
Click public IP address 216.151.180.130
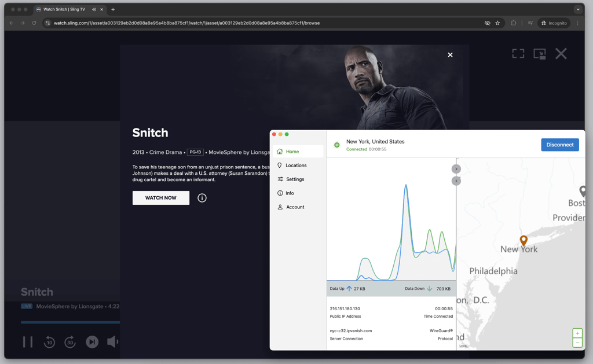pos(345,308)
